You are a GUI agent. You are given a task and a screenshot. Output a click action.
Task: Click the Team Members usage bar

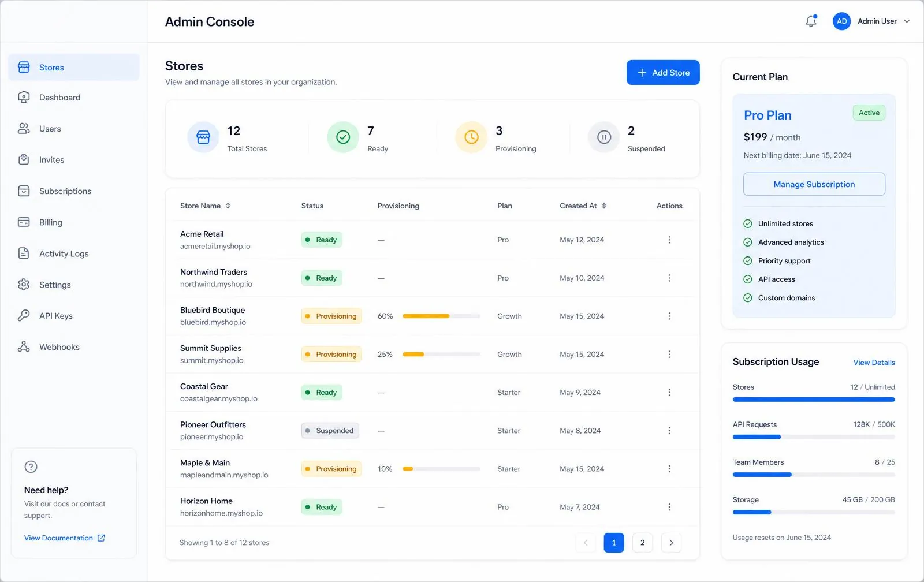[x=814, y=475]
